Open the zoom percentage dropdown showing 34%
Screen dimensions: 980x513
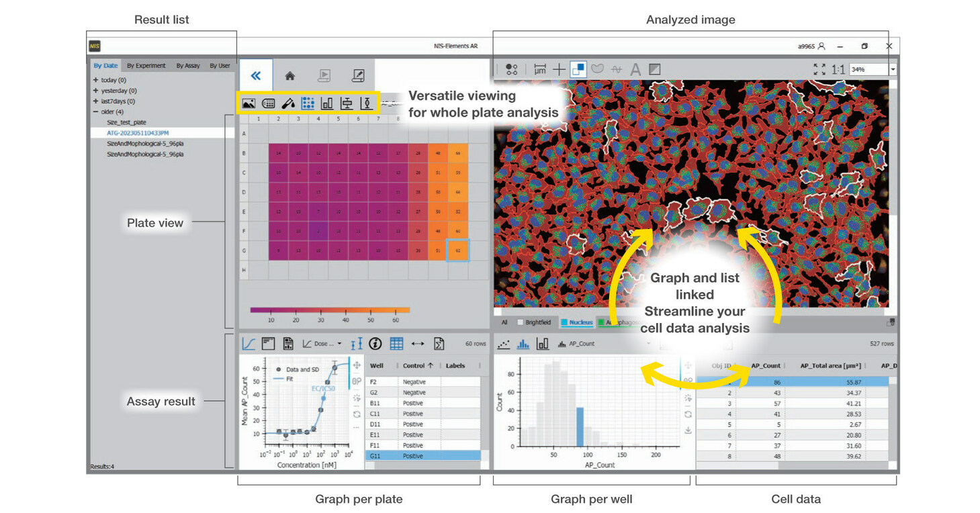click(x=893, y=68)
